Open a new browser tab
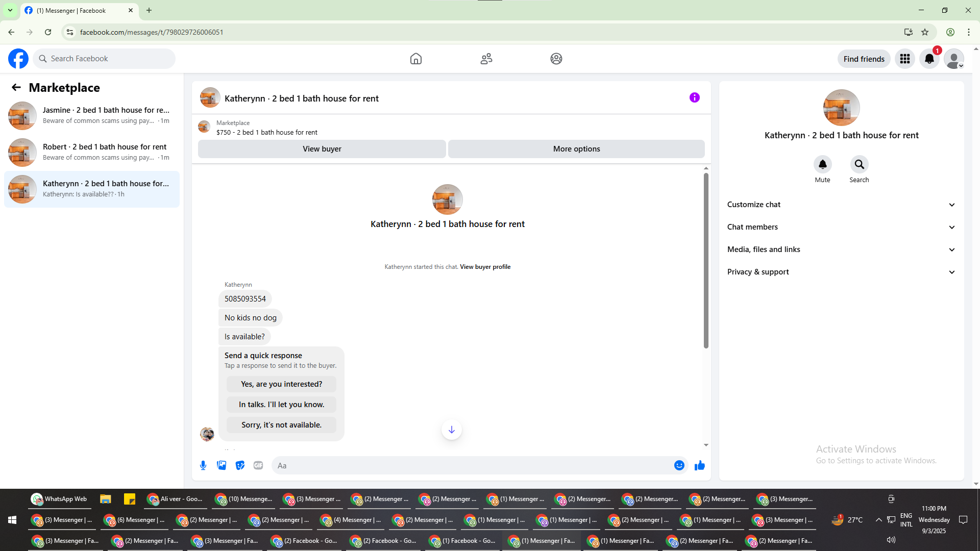The image size is (980, 551). [149, 10]
